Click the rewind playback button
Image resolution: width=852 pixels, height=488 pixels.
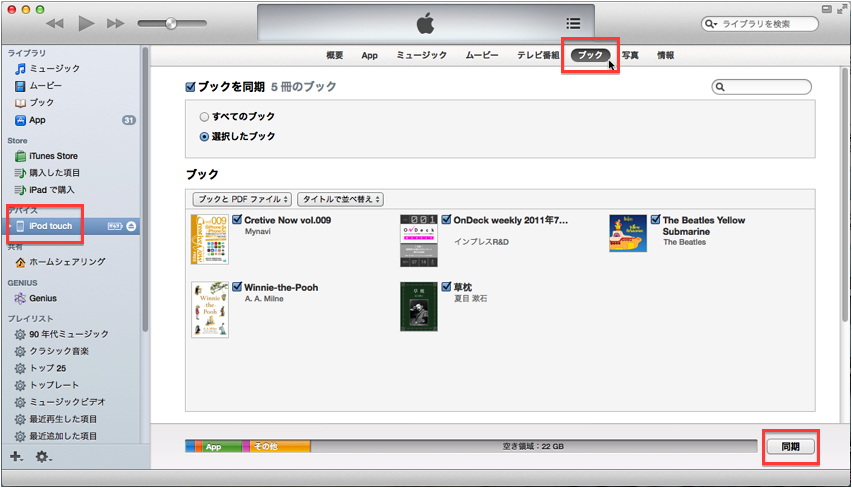tap(55, 23)
